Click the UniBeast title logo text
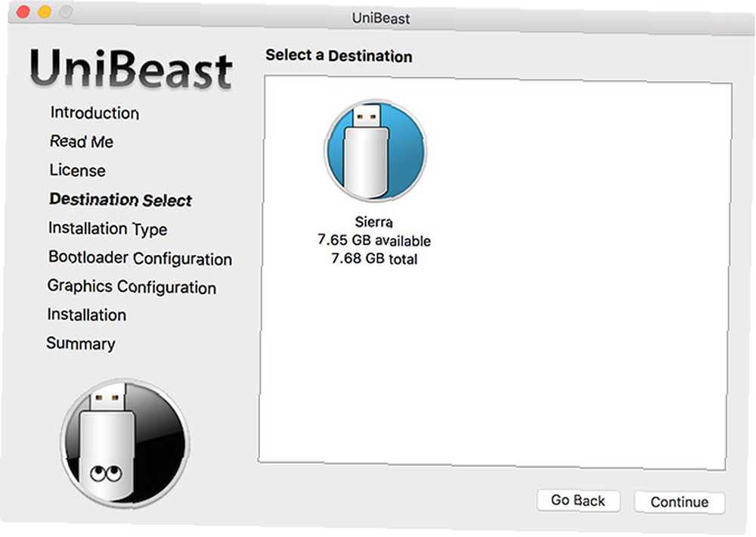Viewport: 756px width, 537px height. 131,69
